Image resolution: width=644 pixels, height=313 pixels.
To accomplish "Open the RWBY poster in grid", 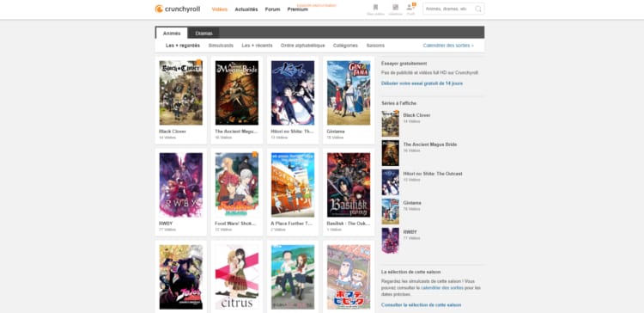I will 181,185.
